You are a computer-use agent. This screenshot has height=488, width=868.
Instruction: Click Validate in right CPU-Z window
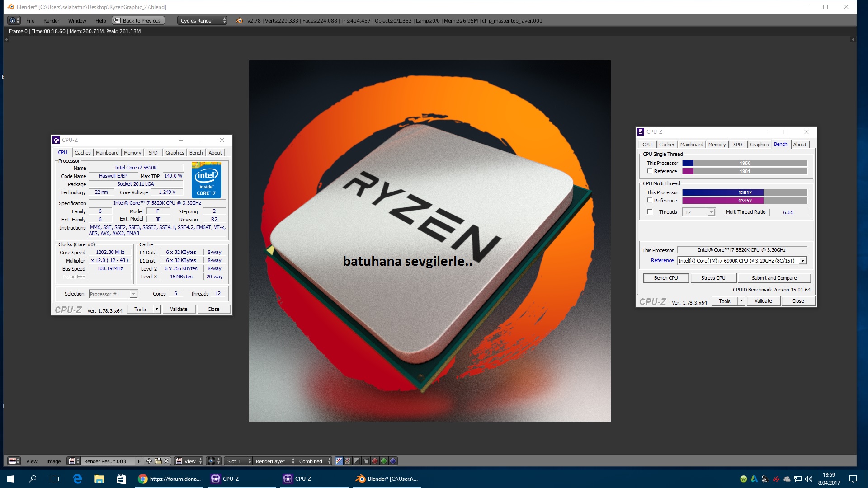(x=763, y=301)
